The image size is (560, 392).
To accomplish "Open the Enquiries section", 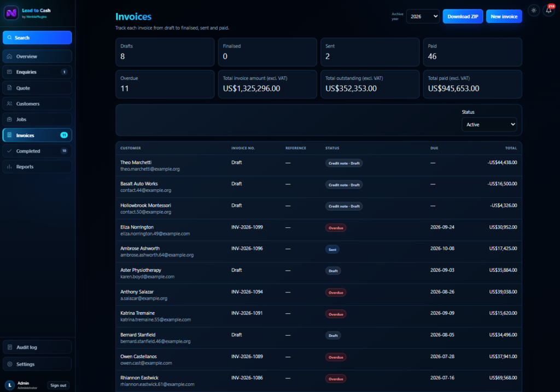I will pyautogui.click(x=37, y=72).
